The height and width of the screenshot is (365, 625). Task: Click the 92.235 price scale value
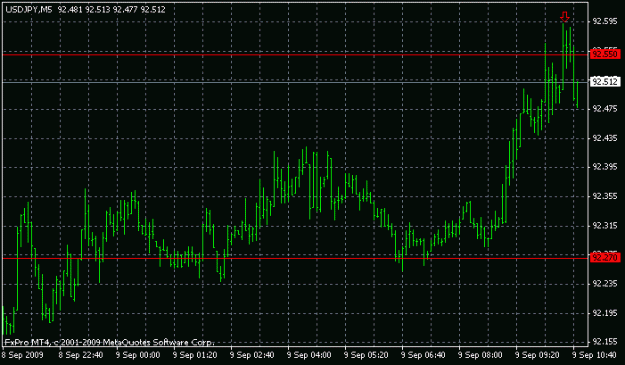tap(605, 284)
